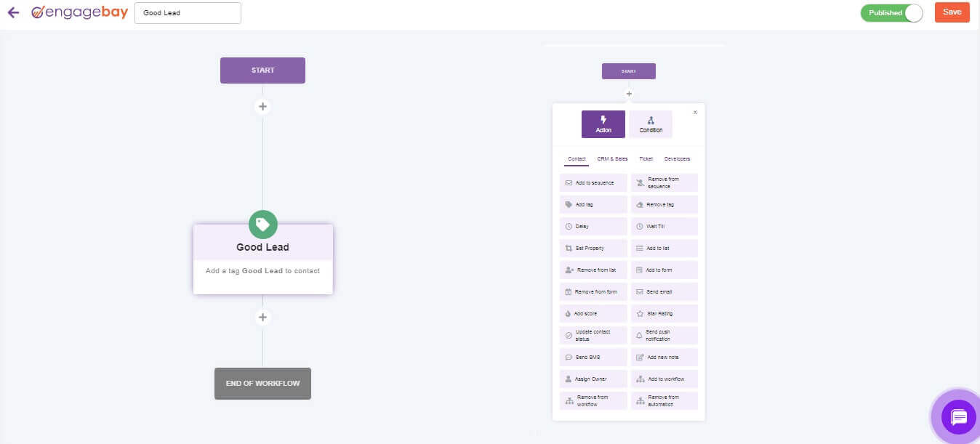Viewport: 980px width, 444px height.
Task: Add a step below the START node
Action: [262, 107]
